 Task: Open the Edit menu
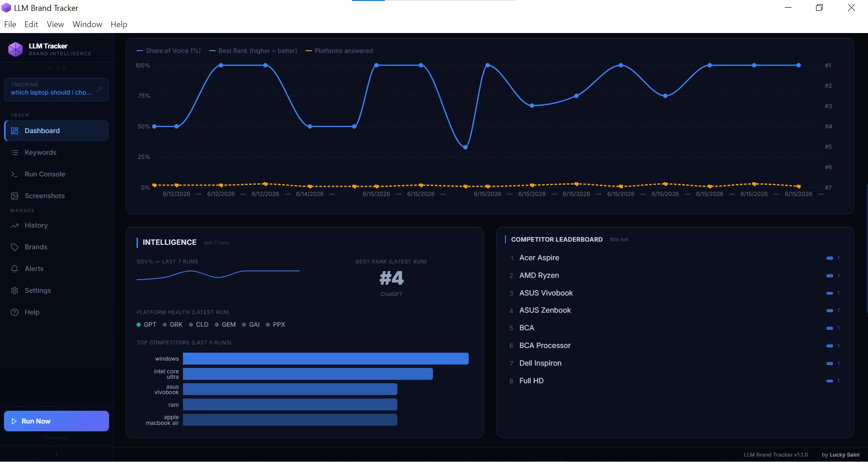31,24
